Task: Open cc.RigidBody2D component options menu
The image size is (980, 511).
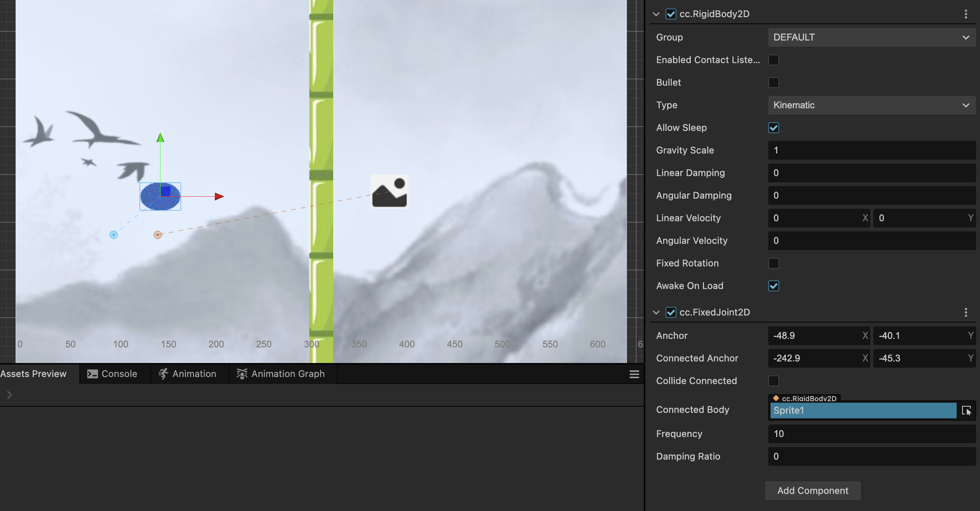Action: click(966, 14)
